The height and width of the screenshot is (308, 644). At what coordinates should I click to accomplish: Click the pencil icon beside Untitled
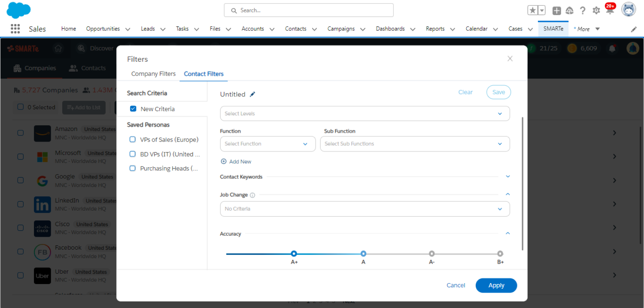coord(253,94)
